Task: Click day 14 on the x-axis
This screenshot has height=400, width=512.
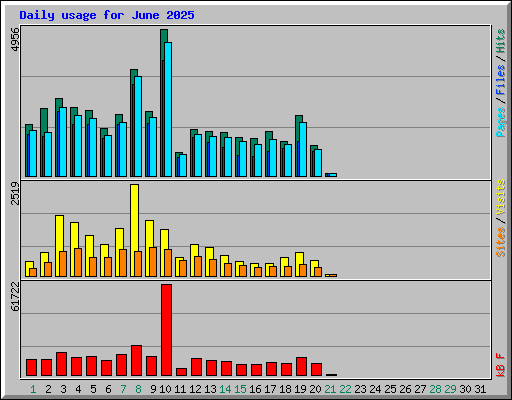Action: click(225, 389)
